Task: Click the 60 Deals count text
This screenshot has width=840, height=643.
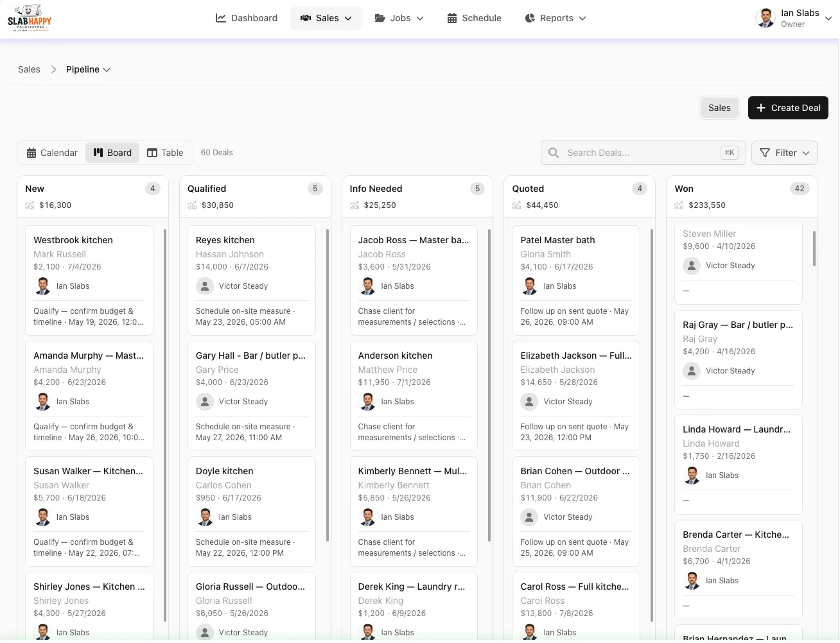Action: [217, 153]
